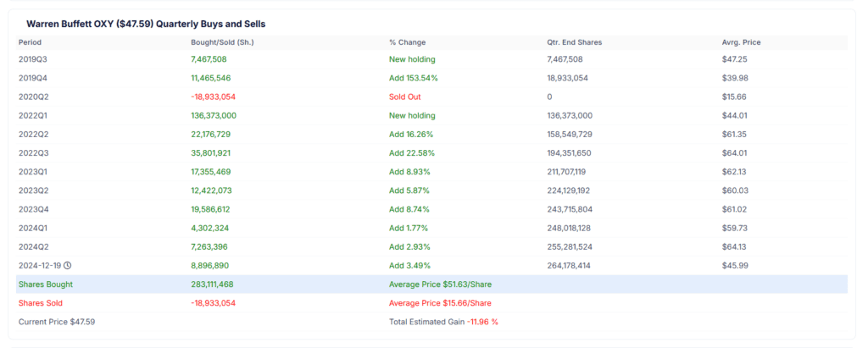
Task: Click the average price $47.25
Action: click(735, 59)
